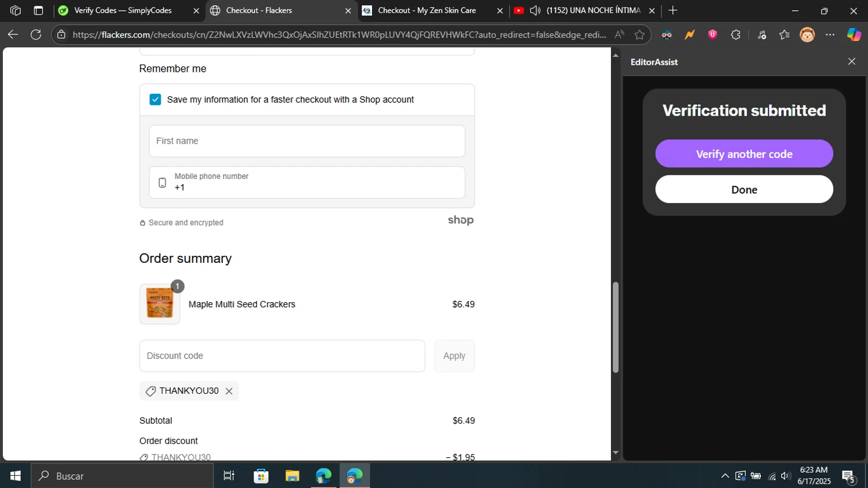The width and height of the screenshot is (868, 488).
Task: Close the Verify Codes tab
Action: (x=196, y=10)
